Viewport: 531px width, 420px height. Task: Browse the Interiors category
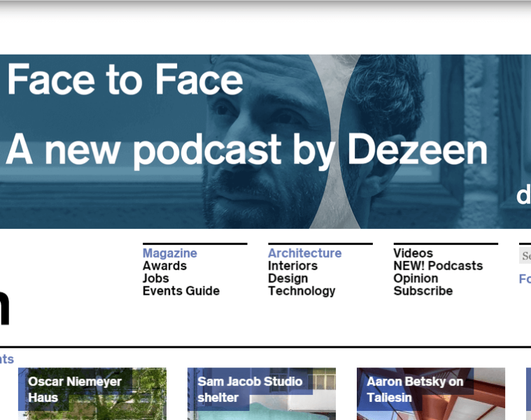[292, 266]
